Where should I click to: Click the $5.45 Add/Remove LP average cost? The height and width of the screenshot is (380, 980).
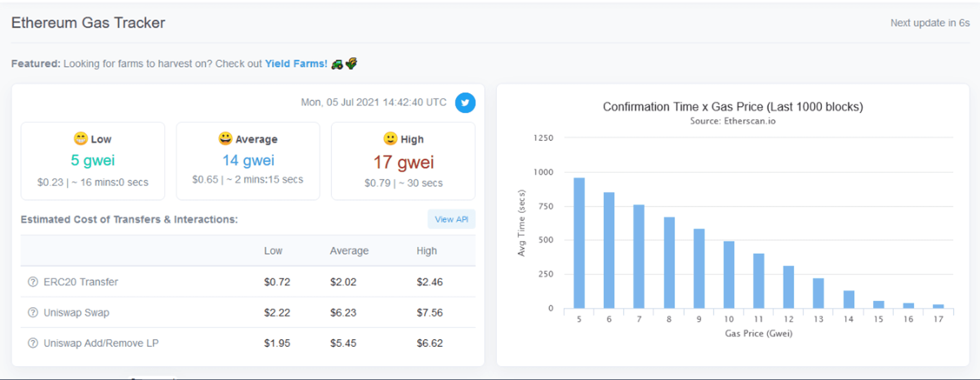pos(343,343)
